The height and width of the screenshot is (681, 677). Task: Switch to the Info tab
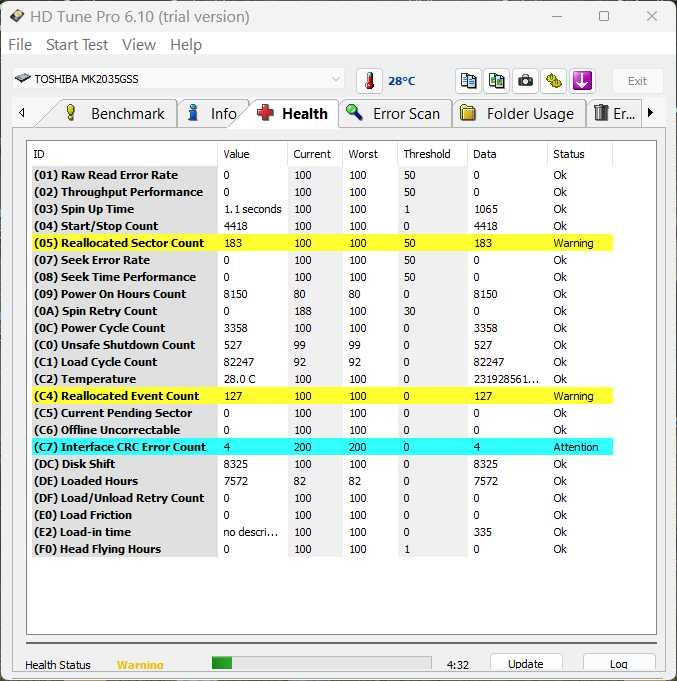tap(213, 114)
